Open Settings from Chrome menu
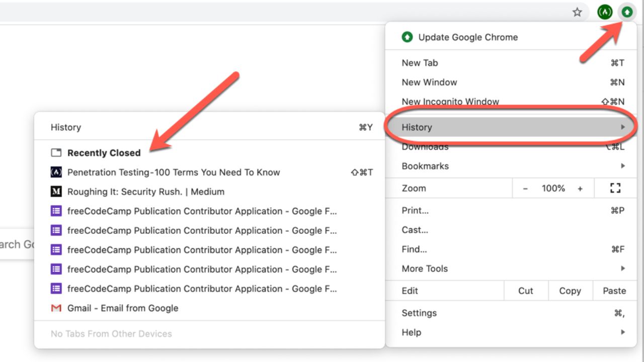This screenshot has width=644, height=362. (511, 313)
